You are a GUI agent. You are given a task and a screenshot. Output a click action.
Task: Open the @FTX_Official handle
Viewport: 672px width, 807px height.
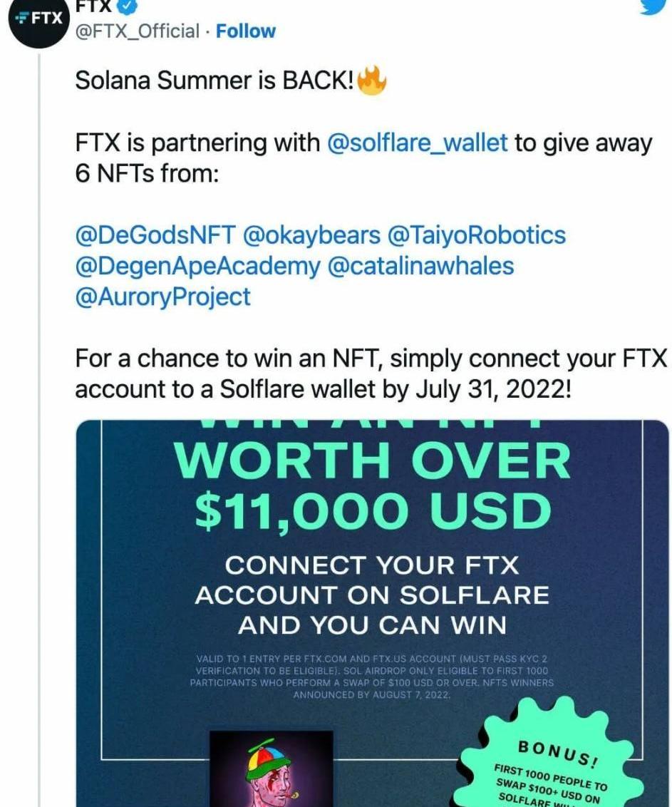coord(138,31)
